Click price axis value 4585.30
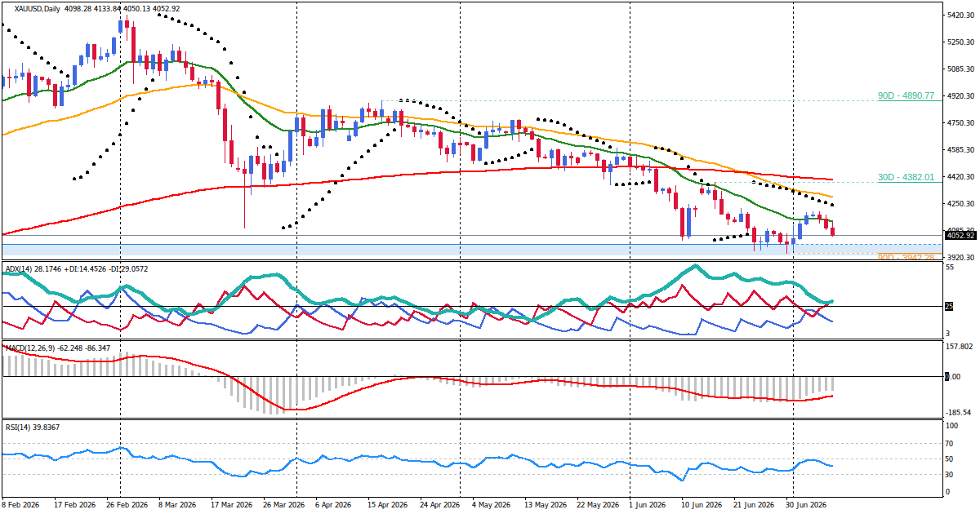 (x=961, y=150)
